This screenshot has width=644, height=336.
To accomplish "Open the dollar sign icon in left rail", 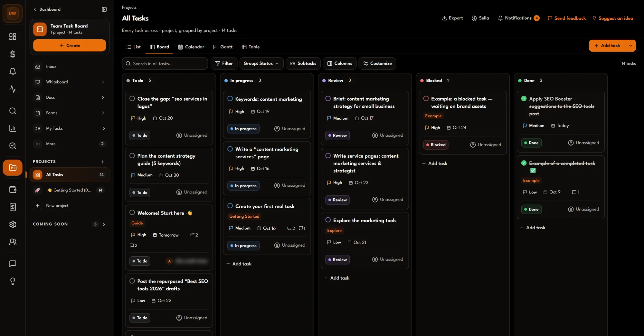I will click(x=13, y=54).
